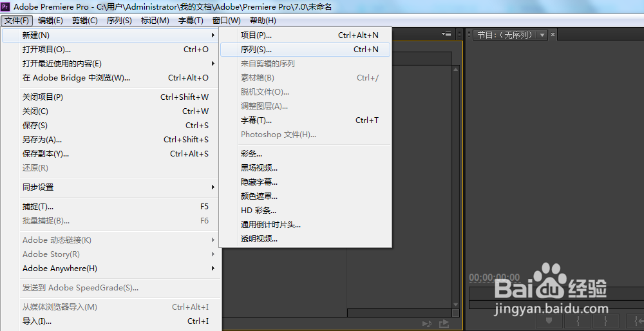Click the Program monitor time ruler bar
Image resolution: width=644 pixels, height=331 pixels.
tap(556, 293)
